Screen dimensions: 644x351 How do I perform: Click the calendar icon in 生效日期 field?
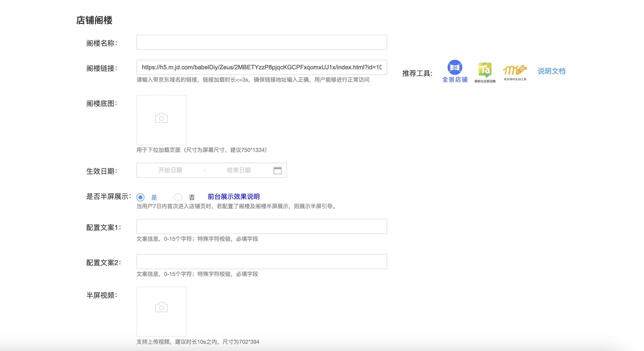click(277, 170)
